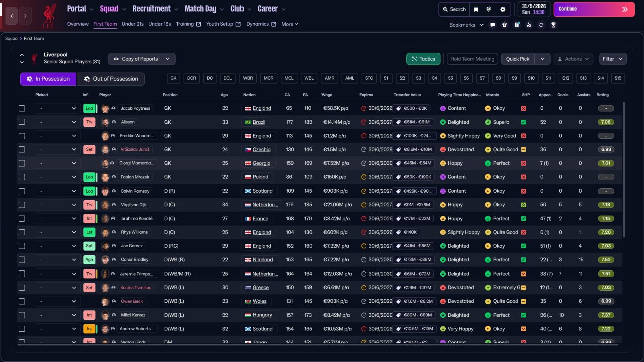Click the shirt icon in bookmarks bar
644x362 pixels.
point(505,25)
